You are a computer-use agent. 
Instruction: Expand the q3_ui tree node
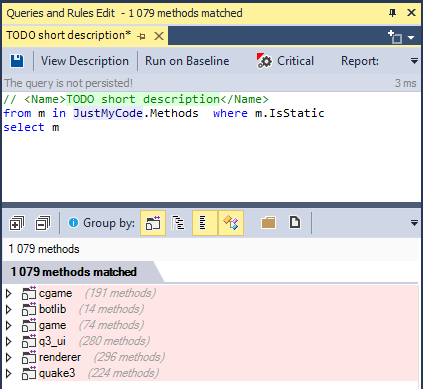click(9, 341)
